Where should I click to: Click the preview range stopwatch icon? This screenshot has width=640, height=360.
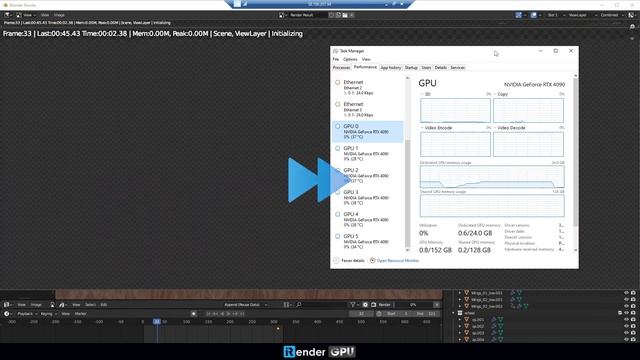pos(379,314)
